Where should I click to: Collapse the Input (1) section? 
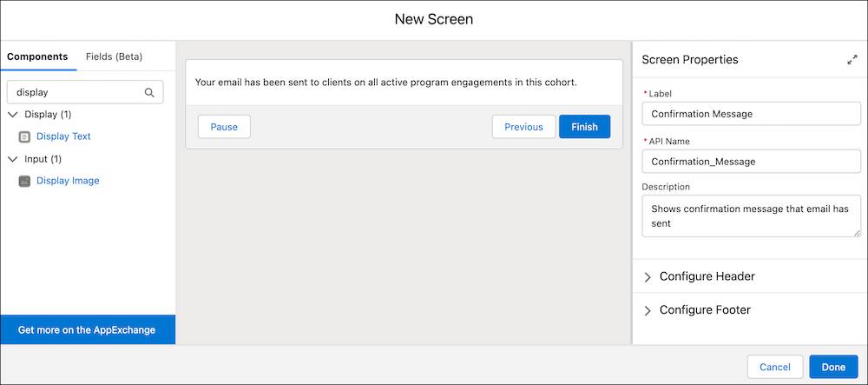tap(14, 159)
